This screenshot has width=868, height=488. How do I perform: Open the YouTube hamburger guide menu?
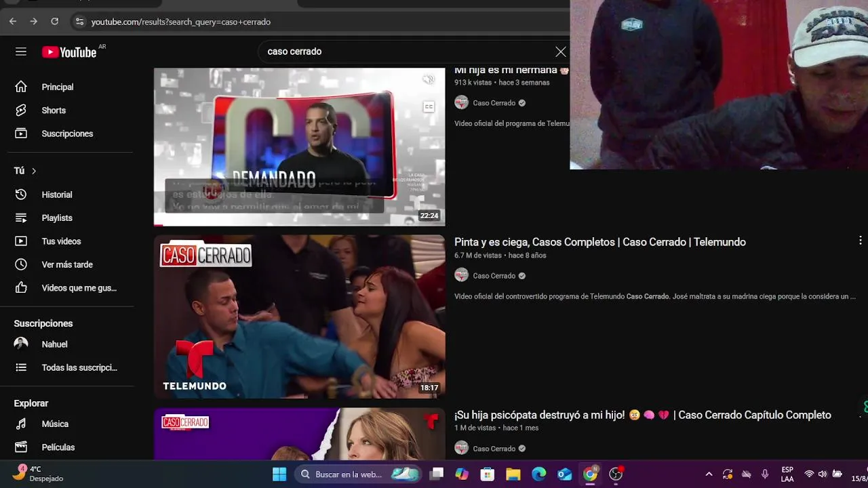click(21, 52)
